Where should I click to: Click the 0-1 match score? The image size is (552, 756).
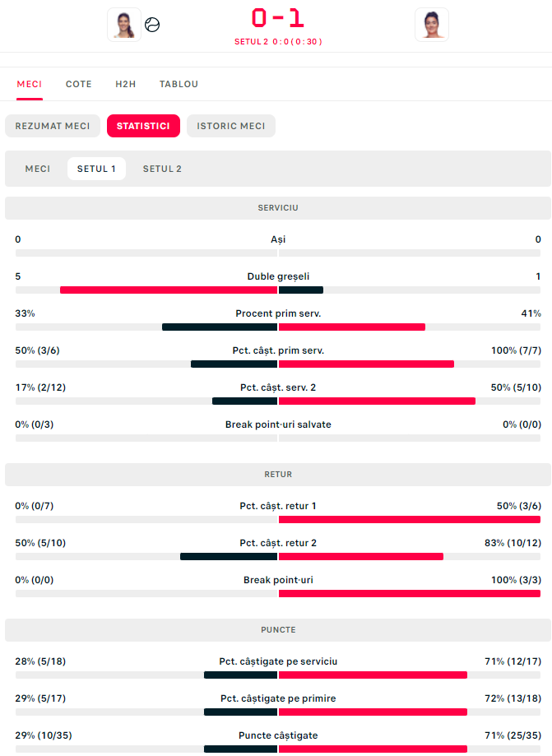pyautogui.click(x=277, y=18)
